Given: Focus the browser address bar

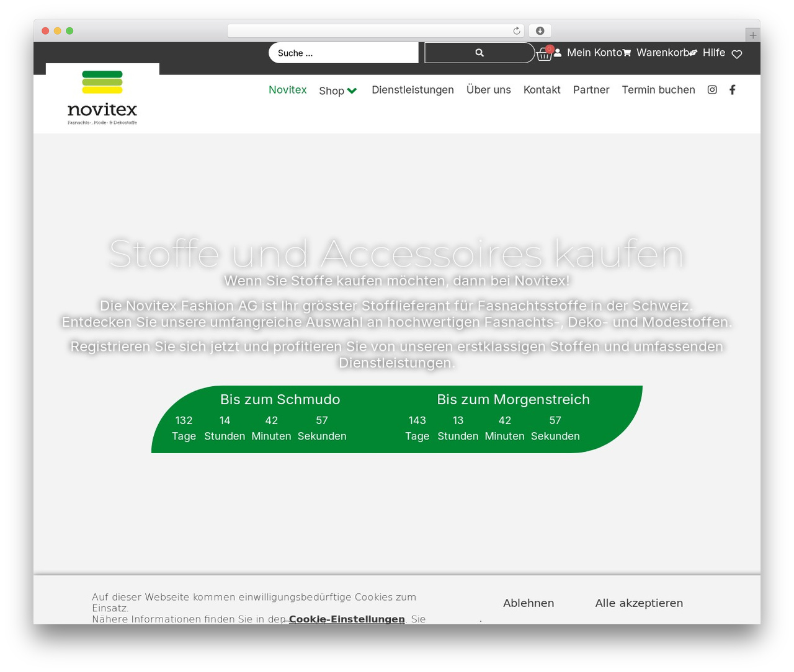Looking at the screenshot, I should coord(376,31).
